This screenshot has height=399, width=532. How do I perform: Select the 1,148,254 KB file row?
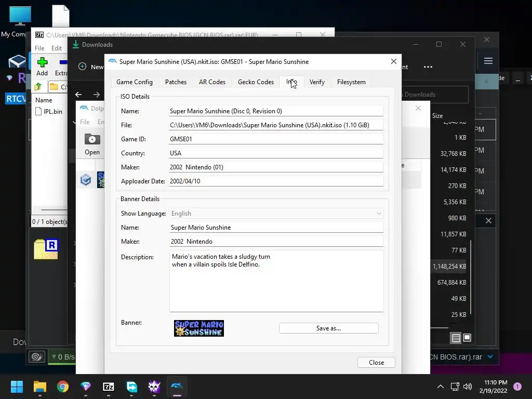point(449,267)
